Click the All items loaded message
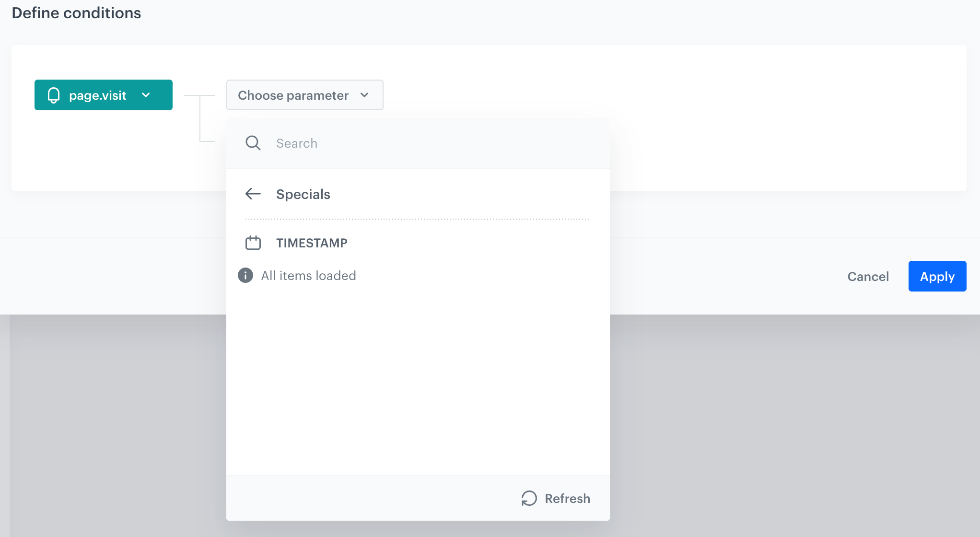This screenshot has width=980, height=537. 308,276
